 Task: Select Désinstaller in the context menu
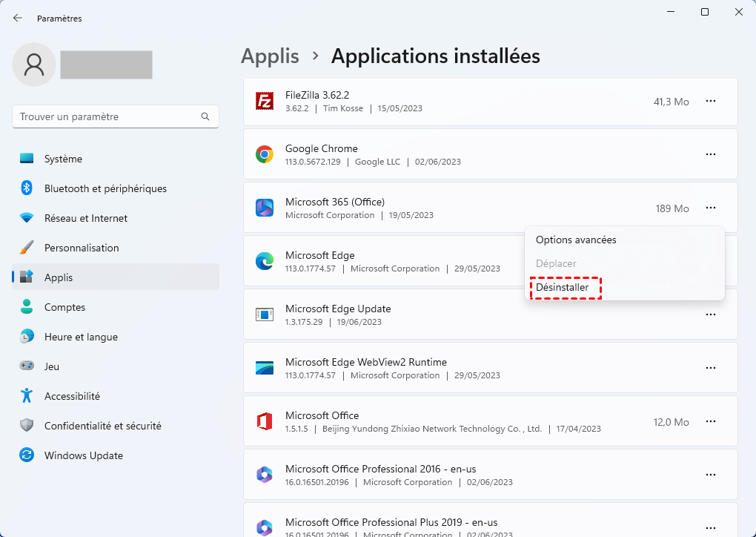[x=563, y=287]
